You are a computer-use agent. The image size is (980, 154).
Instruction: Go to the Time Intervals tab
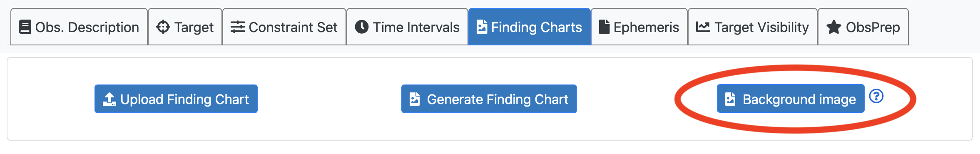(407, 27)
